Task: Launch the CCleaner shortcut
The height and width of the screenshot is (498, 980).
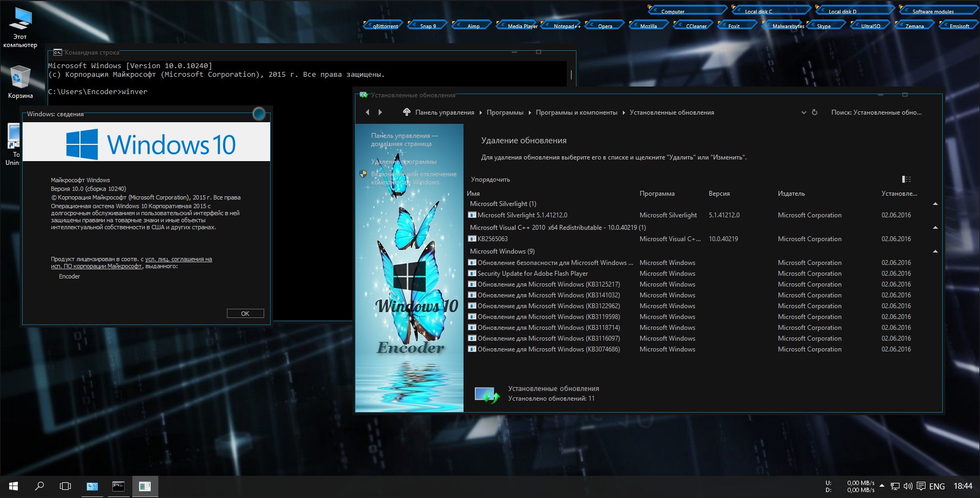Action: click(694, 25)
